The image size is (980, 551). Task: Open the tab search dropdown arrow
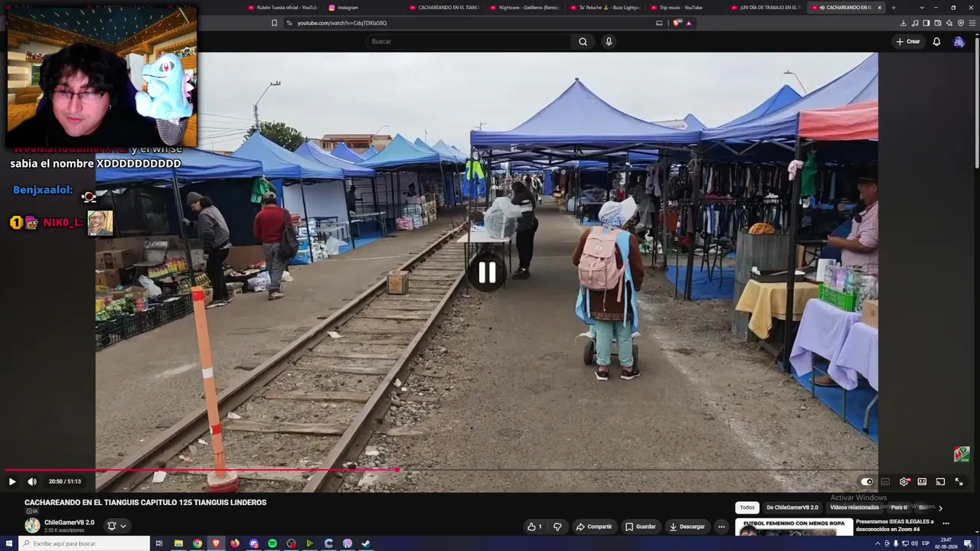click(922, 8)
